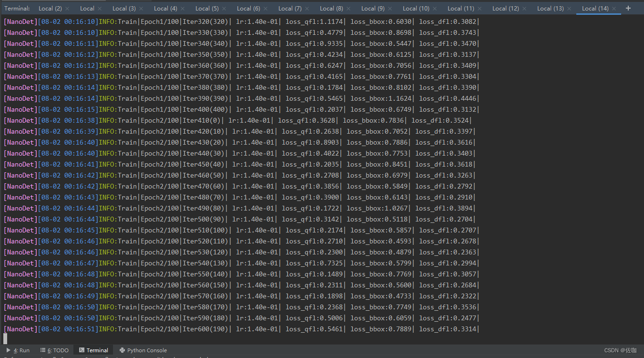Click the Iter600(190) log entry text

(x=206, y=329)
